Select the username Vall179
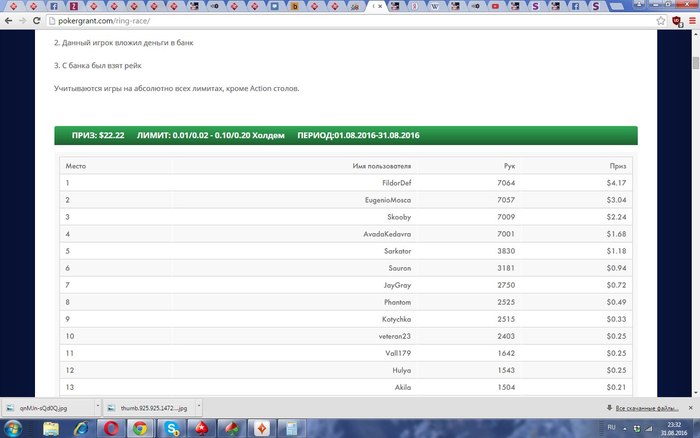This screenshot has width=700, height=438. pyautogui.click(x=398, y=353)
